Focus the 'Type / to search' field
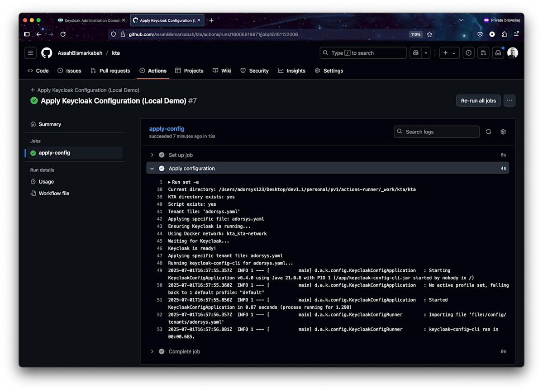Image resolution: width=543 pixels, height=392 pixels. tap(363, 53)
